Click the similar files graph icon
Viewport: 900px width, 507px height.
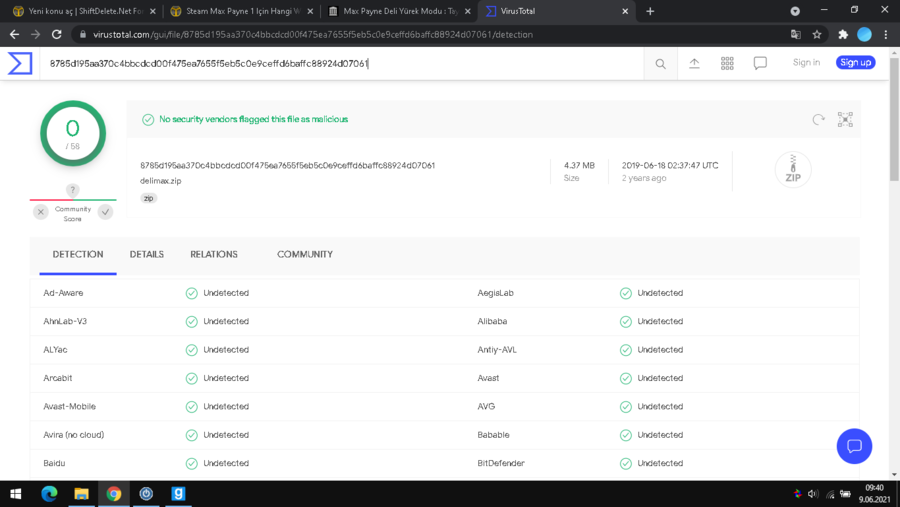845,119
